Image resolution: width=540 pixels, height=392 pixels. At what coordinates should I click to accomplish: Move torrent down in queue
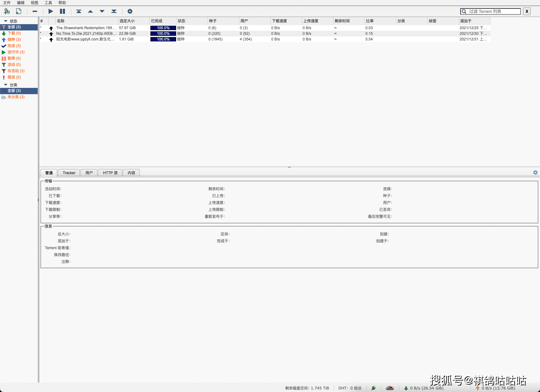[x=102, y=11]
